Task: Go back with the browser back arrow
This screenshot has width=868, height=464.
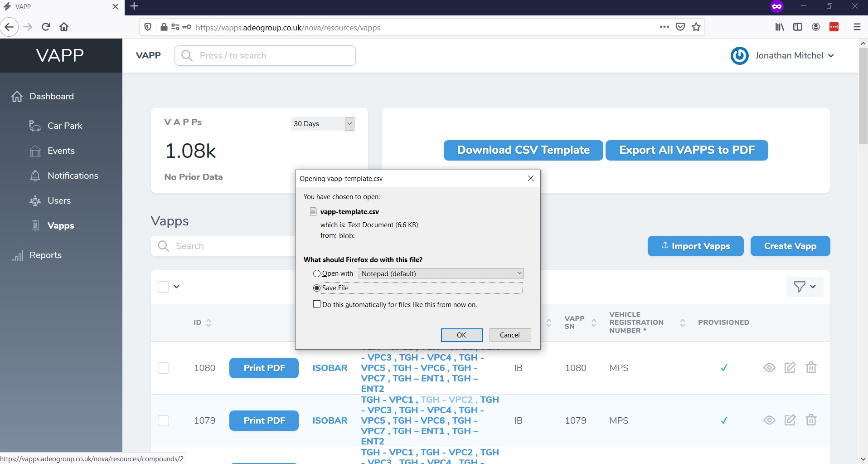Action: (x=9, y=27)
